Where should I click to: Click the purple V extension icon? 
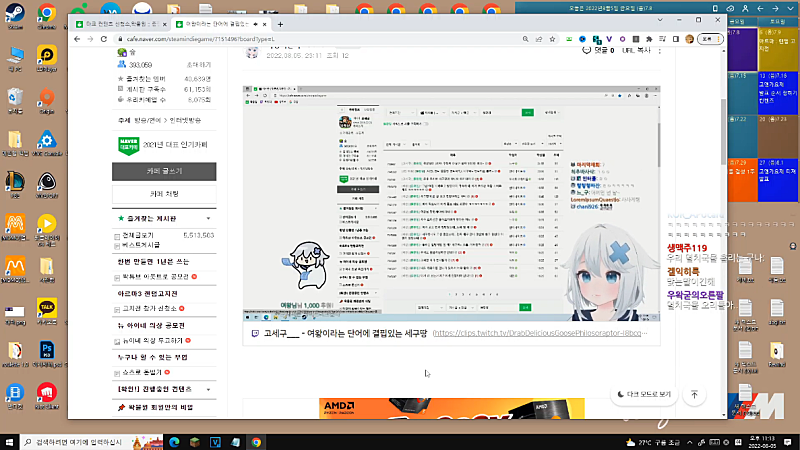click(x=609, y=39)
